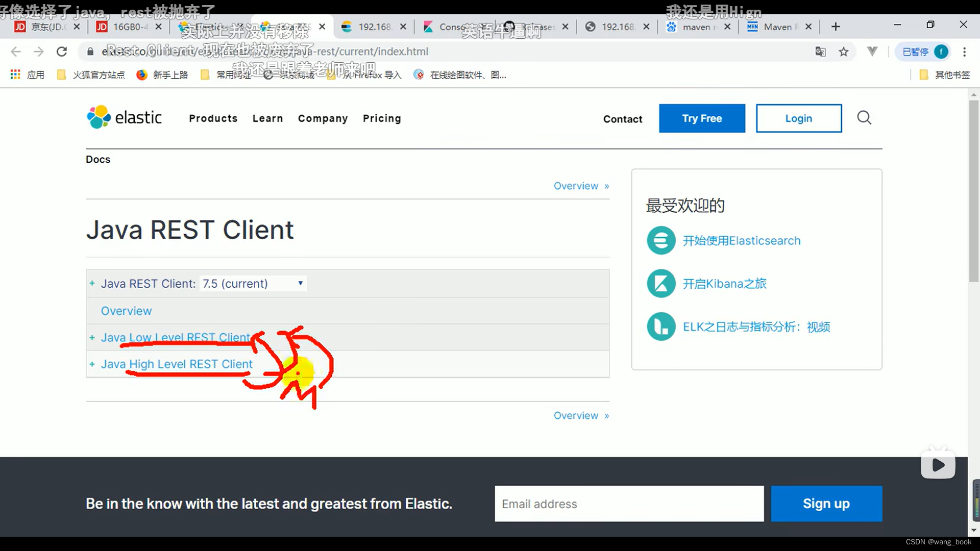Viewport: 980px width, 551px height.
Task: Open the Java High Level REST Client link
Action: click(177, 364)
